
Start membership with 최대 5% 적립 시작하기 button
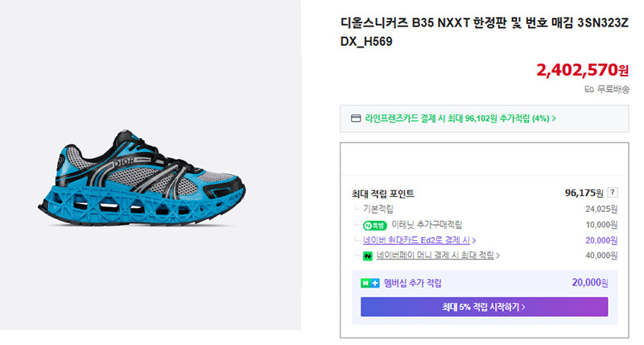(485, 307)
